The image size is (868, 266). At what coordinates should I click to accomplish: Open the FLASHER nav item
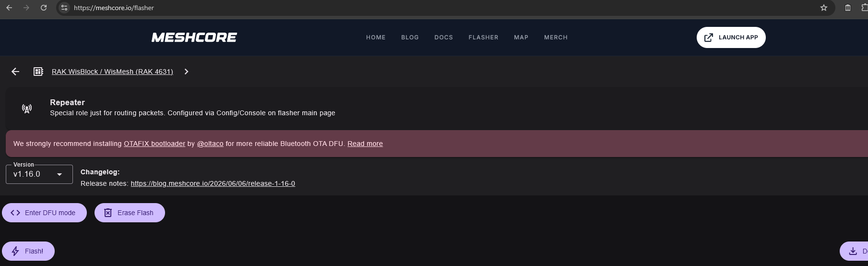click(483, 37)
